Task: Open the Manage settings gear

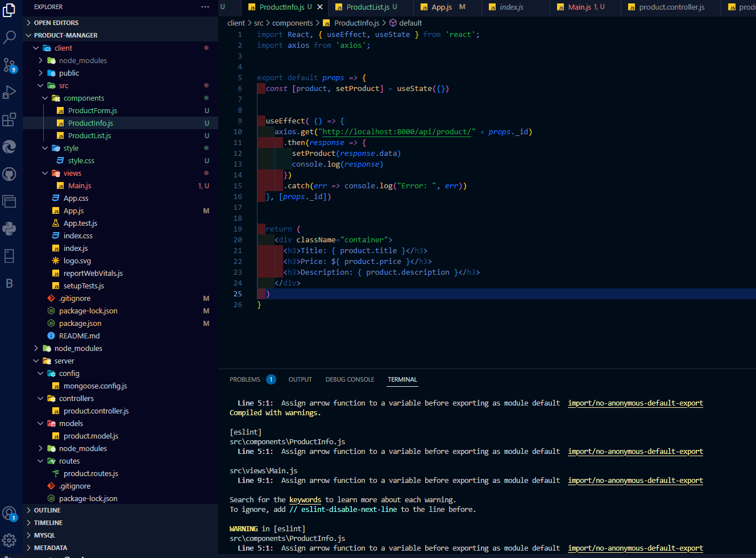Action: click(9, 540)
